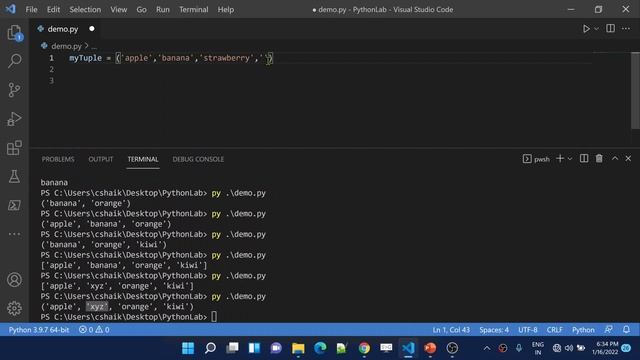Screen dimensions: 640x360
Task: Open the Selection menu
Action: (85, 9)
